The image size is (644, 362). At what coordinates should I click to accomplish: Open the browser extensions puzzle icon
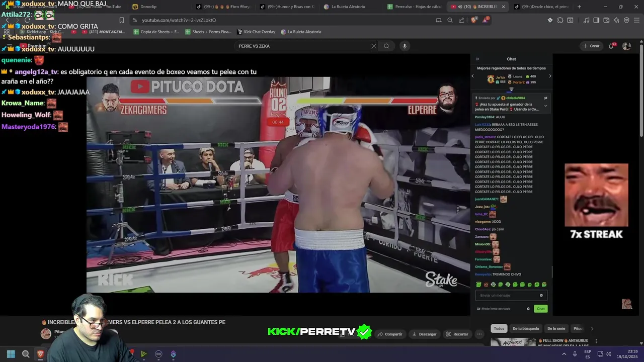(x=560, y=20)
